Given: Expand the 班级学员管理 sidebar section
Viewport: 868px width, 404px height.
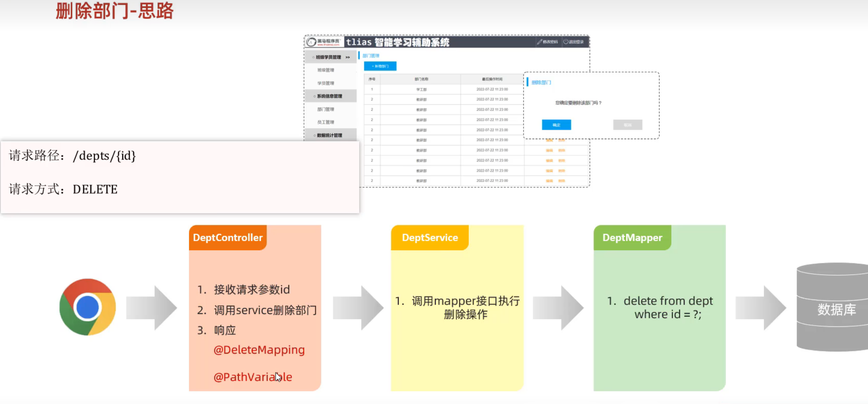Looking at the screenshot, I should pyautogui.click(x=330, y=57).
